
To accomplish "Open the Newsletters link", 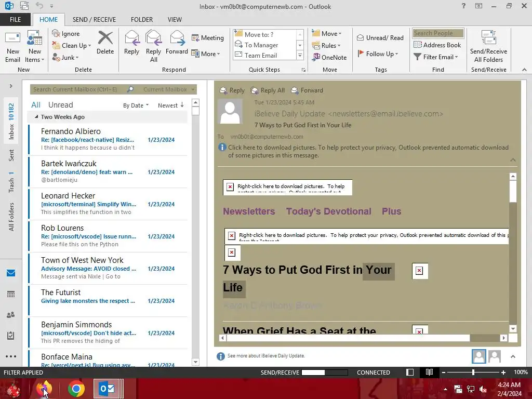I will 249,211.
